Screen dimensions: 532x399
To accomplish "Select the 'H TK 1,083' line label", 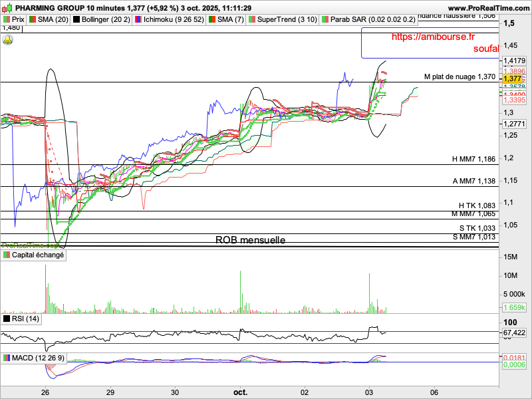I will pos(477,205).
